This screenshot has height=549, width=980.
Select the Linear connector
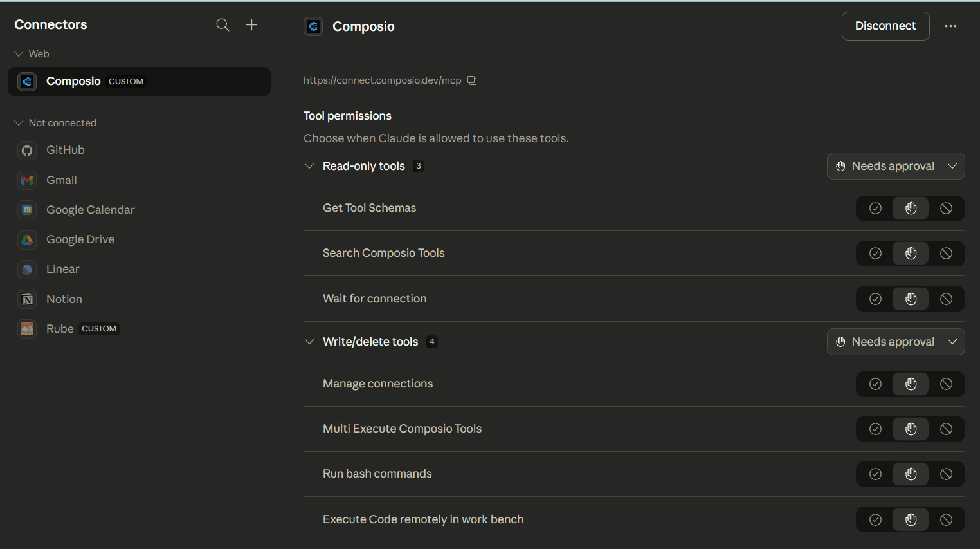tap(63, 269)
